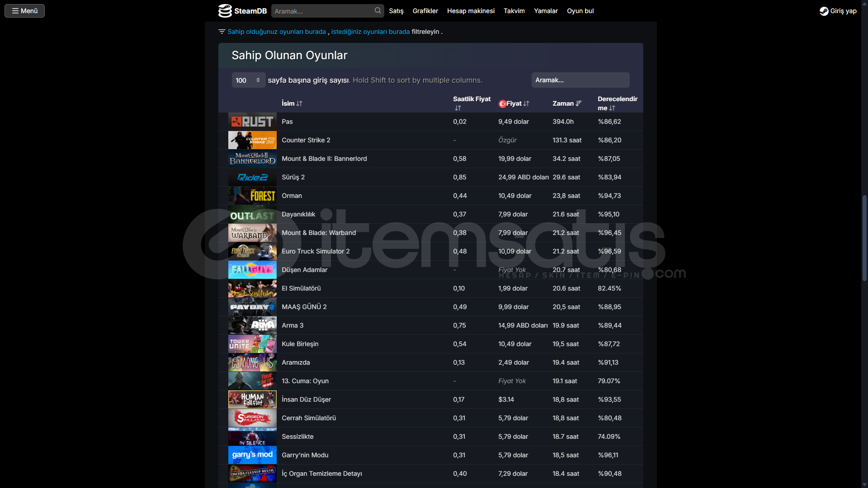The width and height of the screenshot is (868, 488).
Task: Open Mount & Blade II: Bannerlord link
Action: 324,159
